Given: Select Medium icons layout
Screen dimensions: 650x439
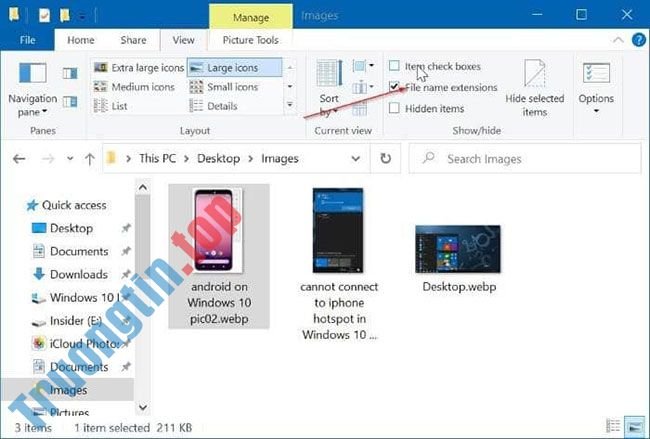Looking at the screenshot, I should coord(134,87).
